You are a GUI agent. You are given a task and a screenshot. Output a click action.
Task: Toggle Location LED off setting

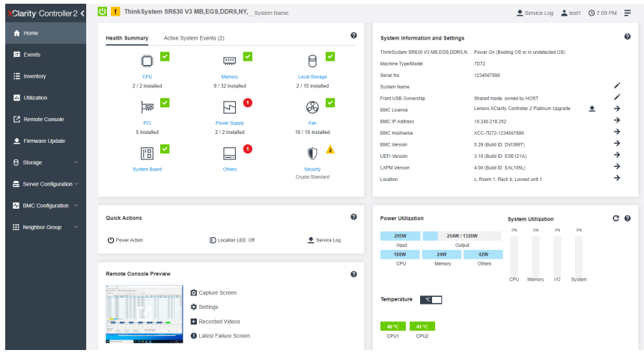coord(232,240)
